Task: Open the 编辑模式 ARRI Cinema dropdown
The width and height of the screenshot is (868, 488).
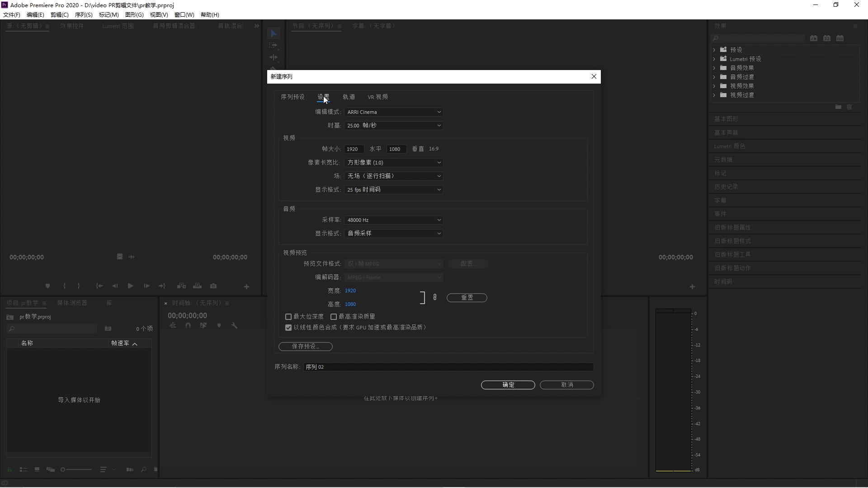Action: pyautogui.click(x=393, y=112)
